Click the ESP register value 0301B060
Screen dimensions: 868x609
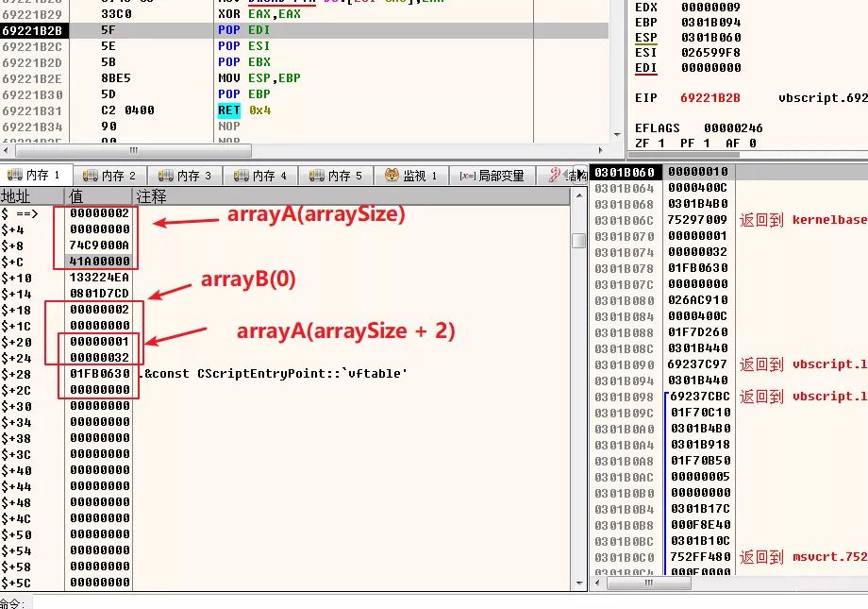coord(710,38)
